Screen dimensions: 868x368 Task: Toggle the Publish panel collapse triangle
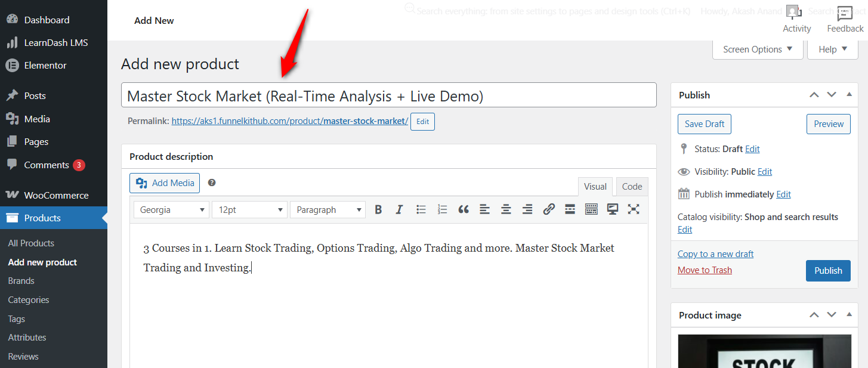pos(849,95)
